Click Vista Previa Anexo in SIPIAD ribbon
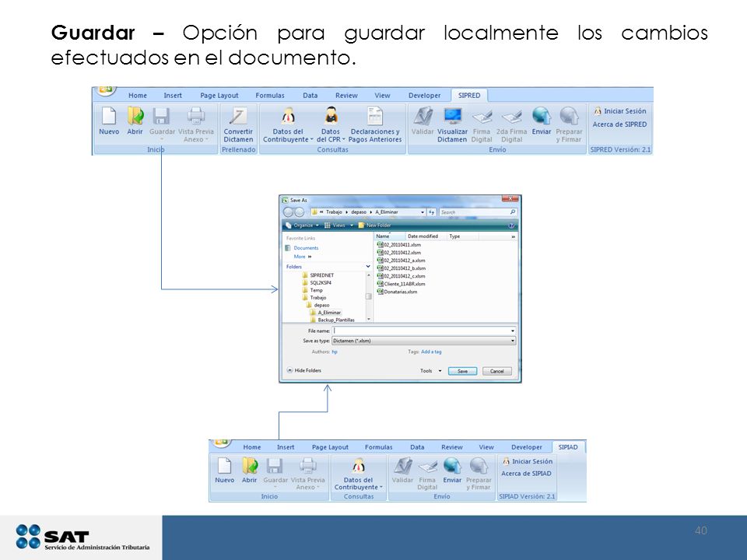747x560 pixels. point(308,474)
